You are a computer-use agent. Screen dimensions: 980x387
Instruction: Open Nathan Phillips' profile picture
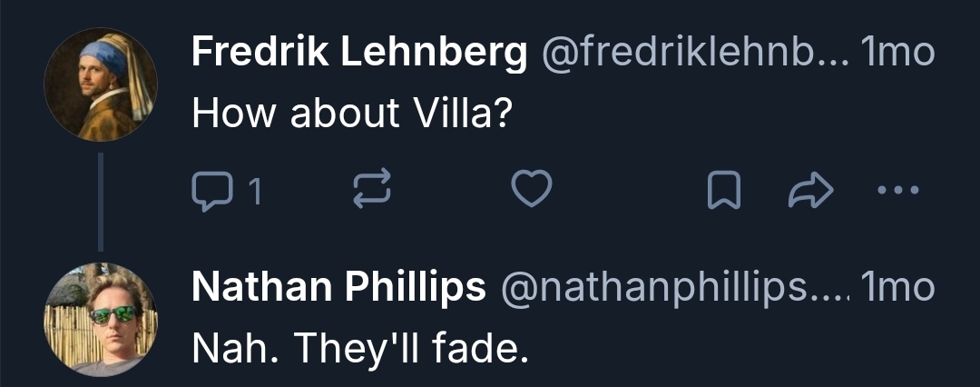click(x=100, y=319)
